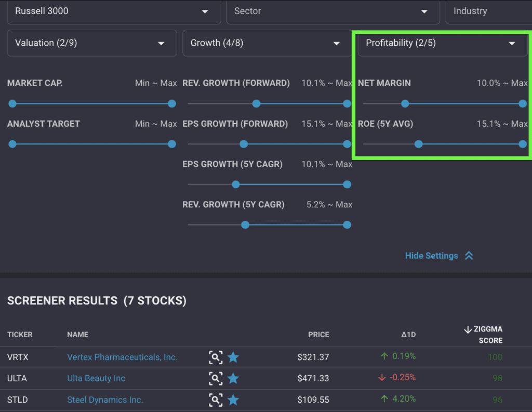Click EPS Growth (5Y CAGR) maximum handle
This screenshot has width=532, height=412.
[347, 184]
